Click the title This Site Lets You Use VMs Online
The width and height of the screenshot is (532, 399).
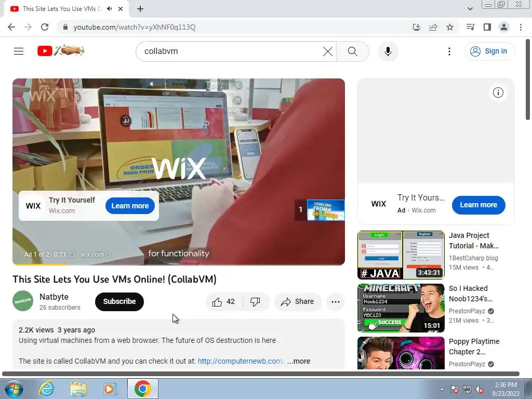coord(115,279)
